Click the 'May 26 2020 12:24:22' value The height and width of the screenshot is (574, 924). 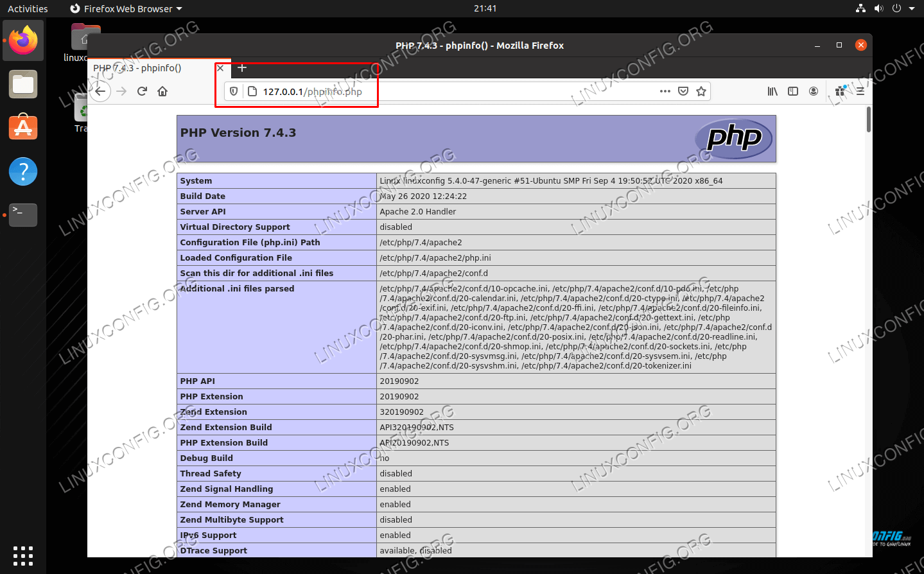tap(423, 196)
